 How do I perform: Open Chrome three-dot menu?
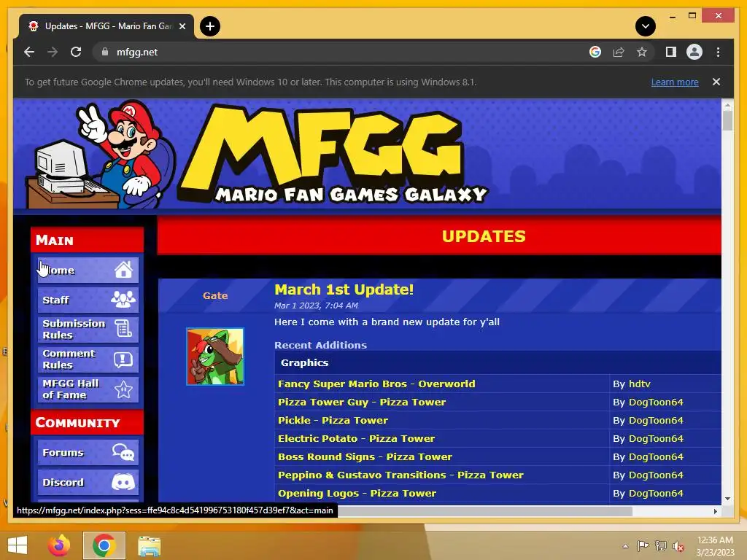point(718,52)
